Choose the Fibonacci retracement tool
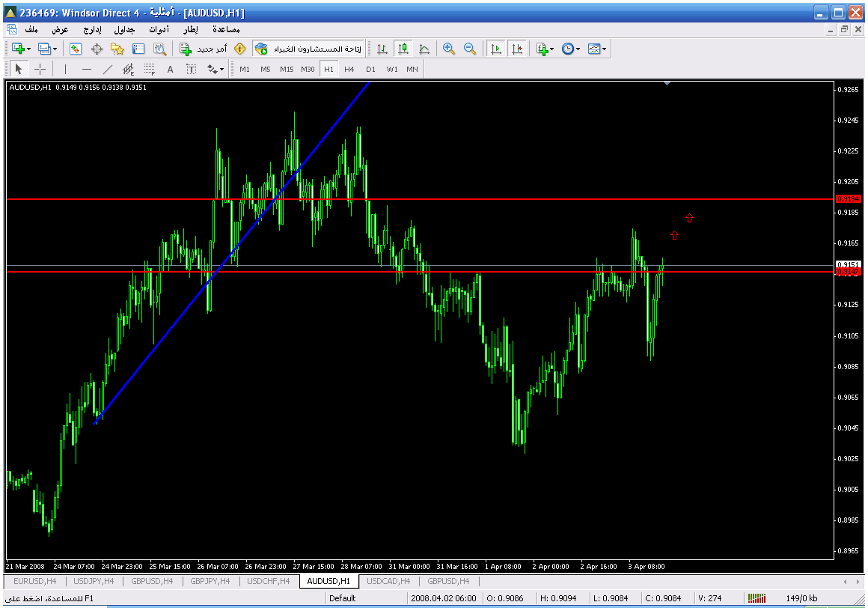 (x=149, y=69)
